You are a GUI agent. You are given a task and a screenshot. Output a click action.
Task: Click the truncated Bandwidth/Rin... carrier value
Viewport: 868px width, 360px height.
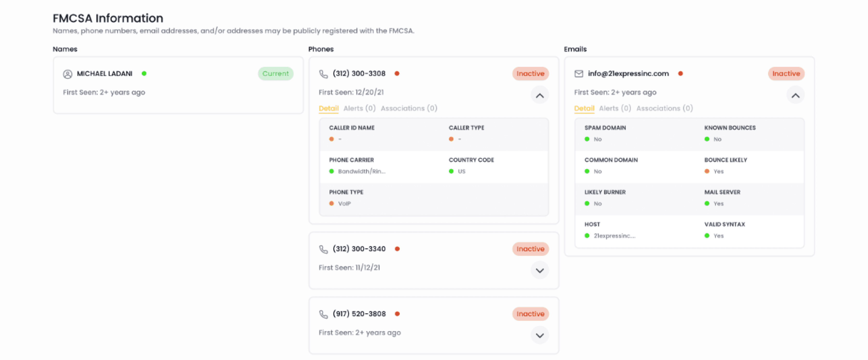(x=362, y=171)
